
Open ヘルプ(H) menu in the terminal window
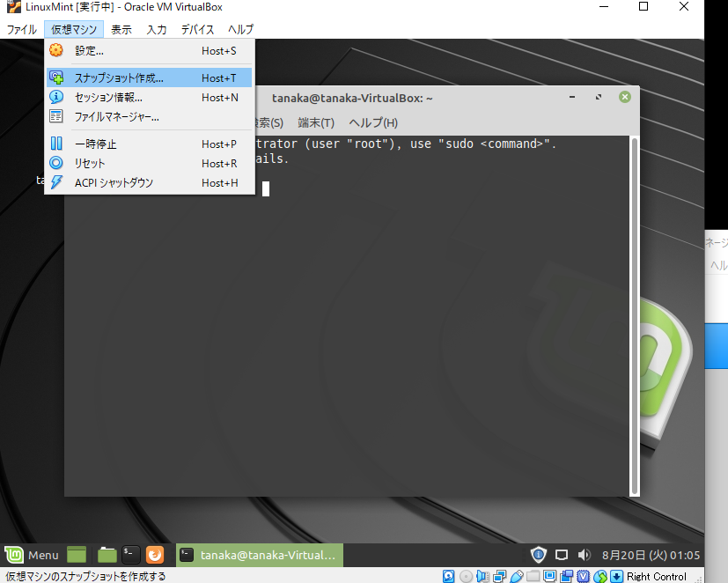coord(373,122)
